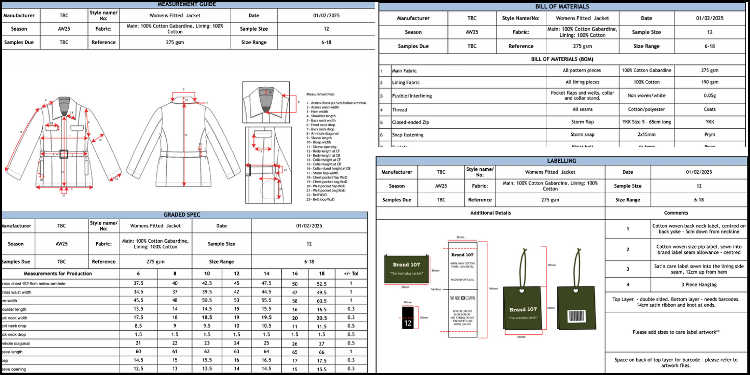Select the hangtag front showing Brand 107
The image size is (750, 375).
coord(521,309)
